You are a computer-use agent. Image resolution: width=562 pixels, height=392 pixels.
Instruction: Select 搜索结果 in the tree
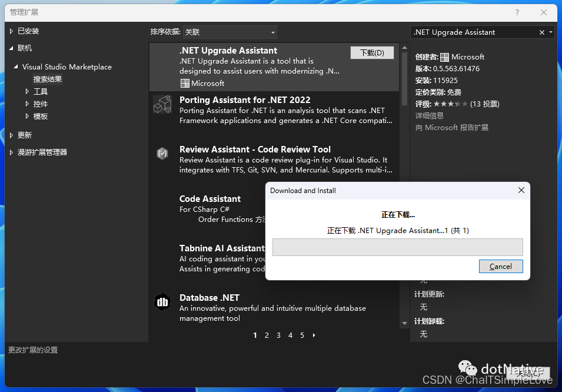(x=48, y=79)
